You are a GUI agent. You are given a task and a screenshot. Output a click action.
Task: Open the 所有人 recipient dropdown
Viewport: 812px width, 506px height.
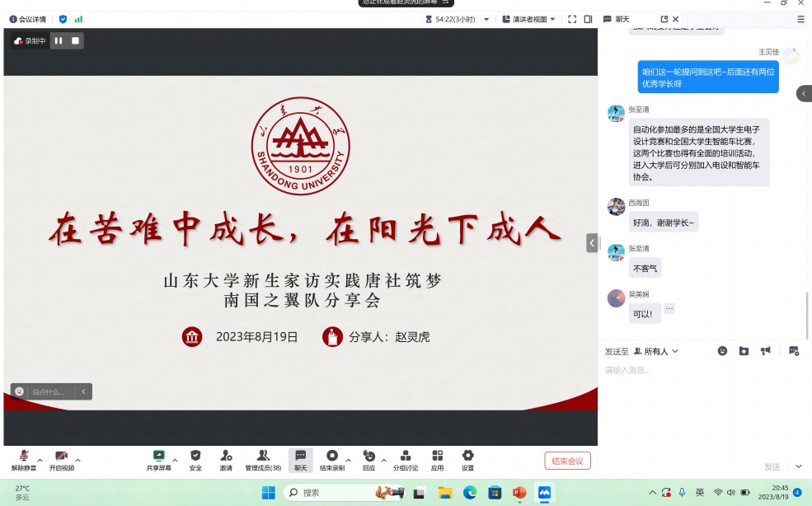coord(655,351)
